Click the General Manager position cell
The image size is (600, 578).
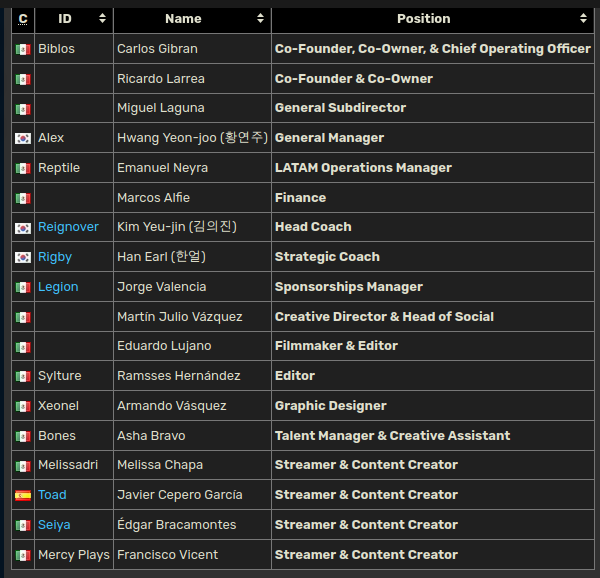(x=433, y=138)
